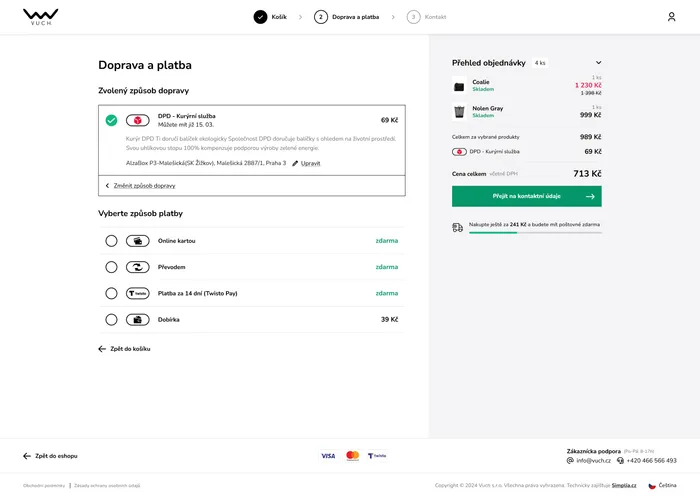Click the back arrow beside Zpět do košíku
Screen dimensions: 700x498
[x=102, y=349]
